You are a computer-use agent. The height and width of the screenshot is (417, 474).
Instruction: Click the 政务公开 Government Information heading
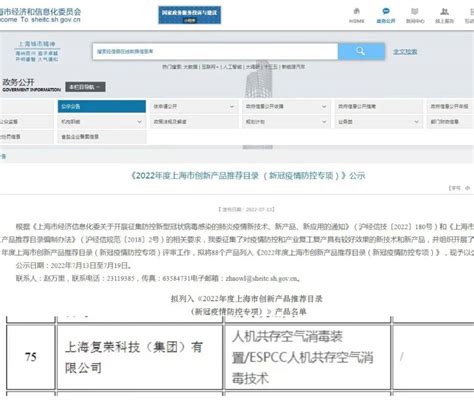pyautogui.click(x=31, y=85)
